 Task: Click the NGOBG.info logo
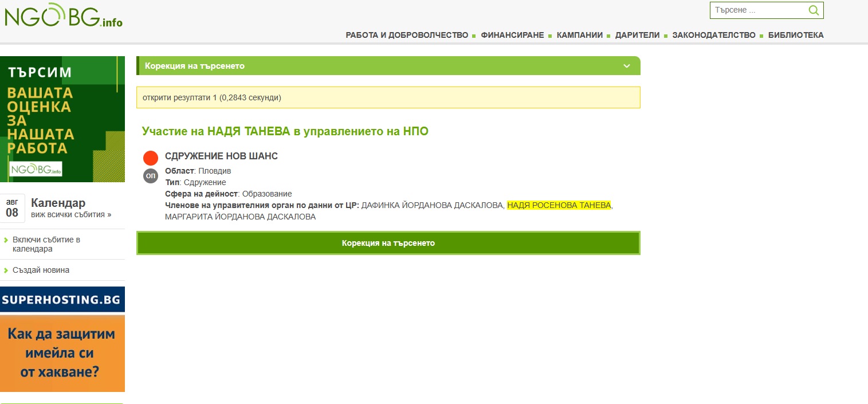[x=63, y=16]
